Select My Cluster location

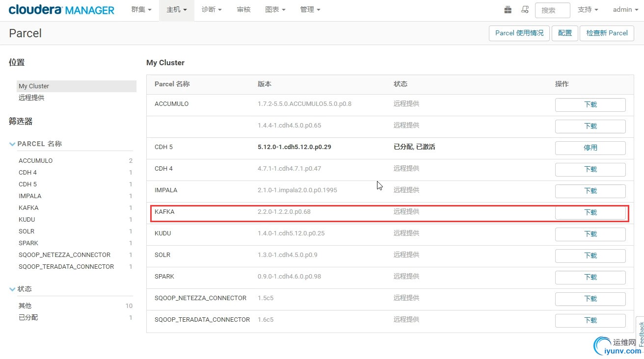coord(77,86)
